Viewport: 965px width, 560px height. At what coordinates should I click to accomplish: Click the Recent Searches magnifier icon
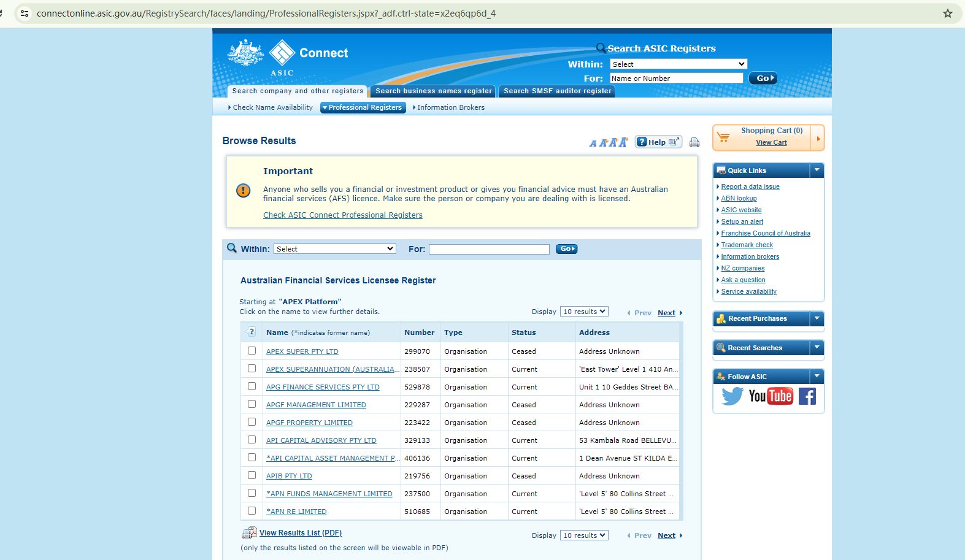coord(721,348)
